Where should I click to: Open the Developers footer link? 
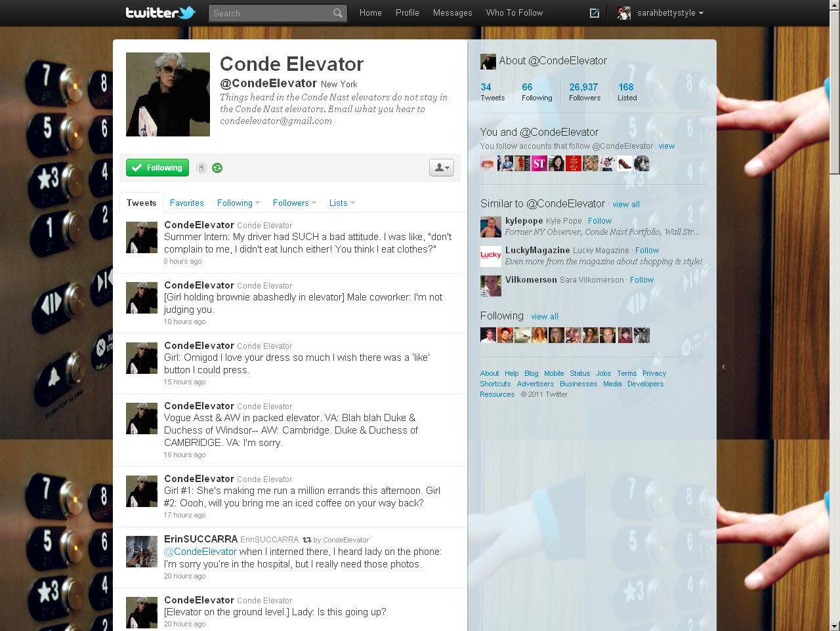[x=646, y=384]
